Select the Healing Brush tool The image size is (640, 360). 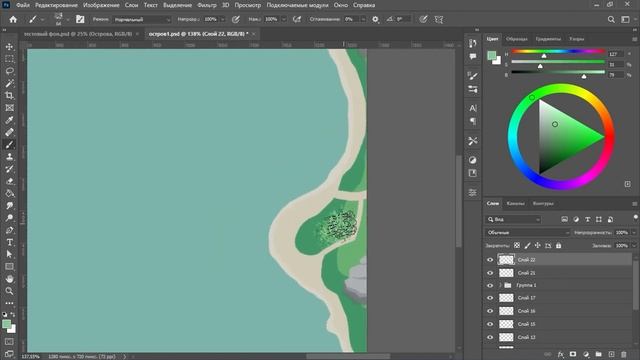point(9,132)
